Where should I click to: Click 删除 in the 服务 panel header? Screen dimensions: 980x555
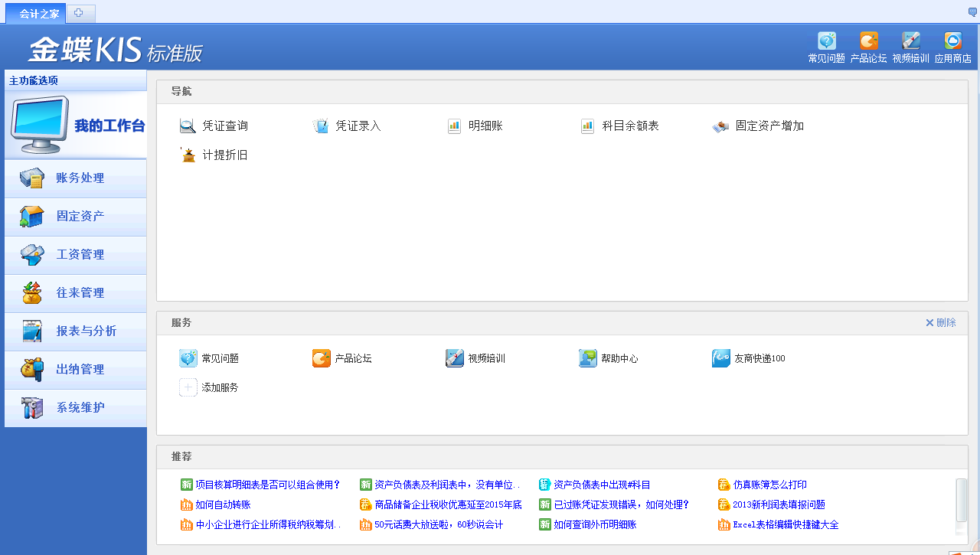pyautogui.click(x=941, y=323)
